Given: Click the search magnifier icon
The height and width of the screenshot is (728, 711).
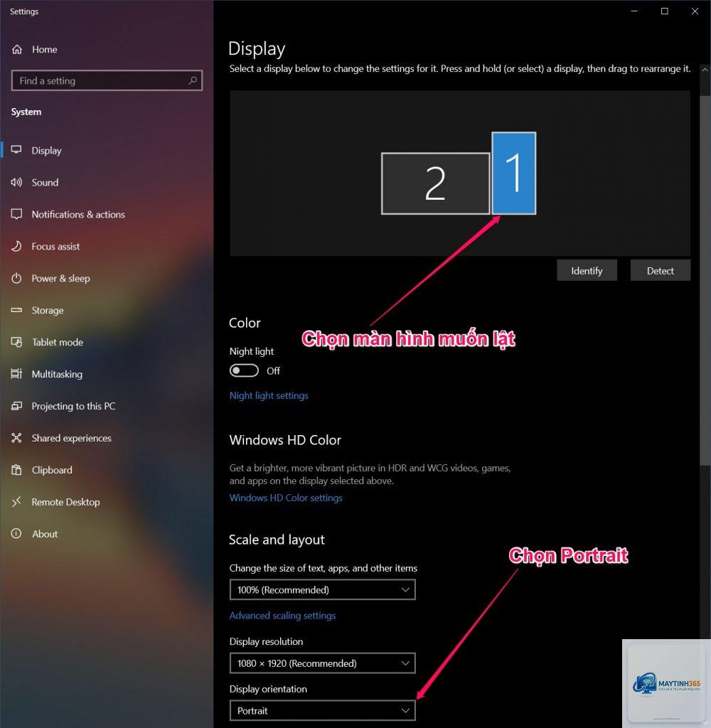Looking at the screenshot, I should [193, 81].
